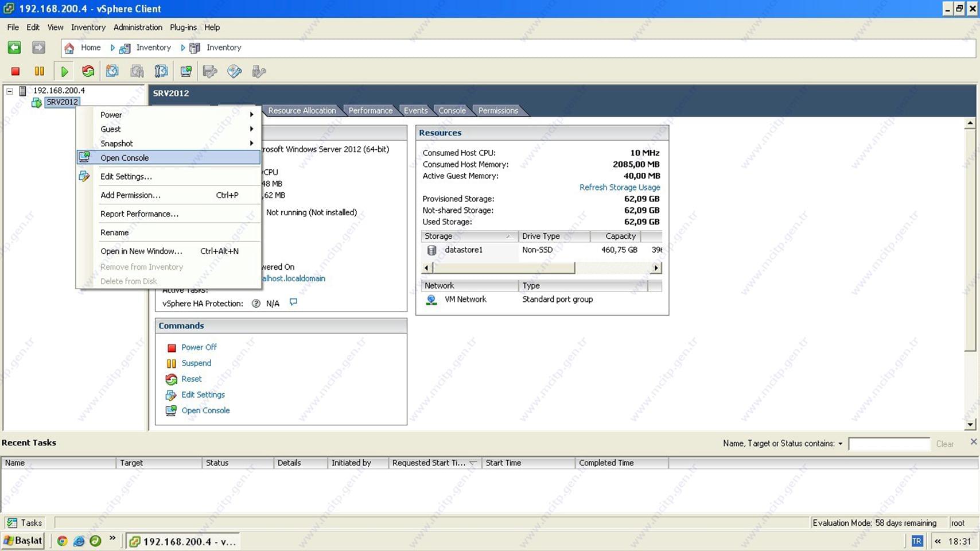The width and height of the screenshot is (980, 551).
Task: Close the Recent Tasks panel
Action: coord(973,441)
